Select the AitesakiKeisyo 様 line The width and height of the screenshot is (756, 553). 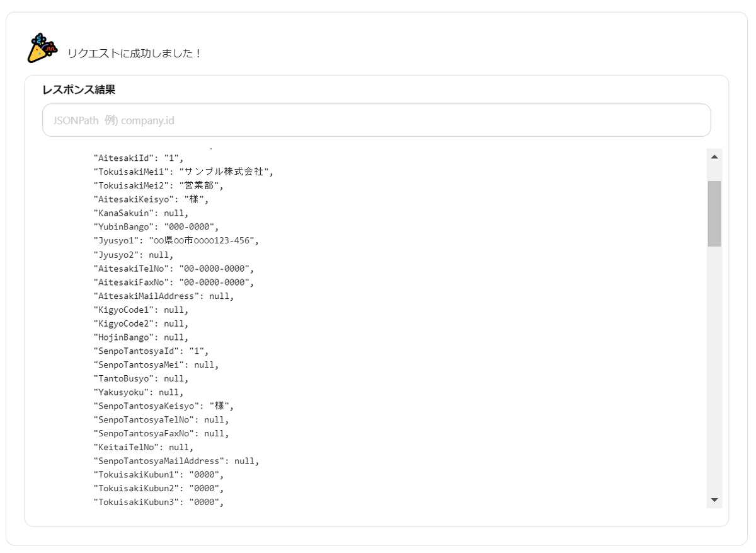(151, 199)
